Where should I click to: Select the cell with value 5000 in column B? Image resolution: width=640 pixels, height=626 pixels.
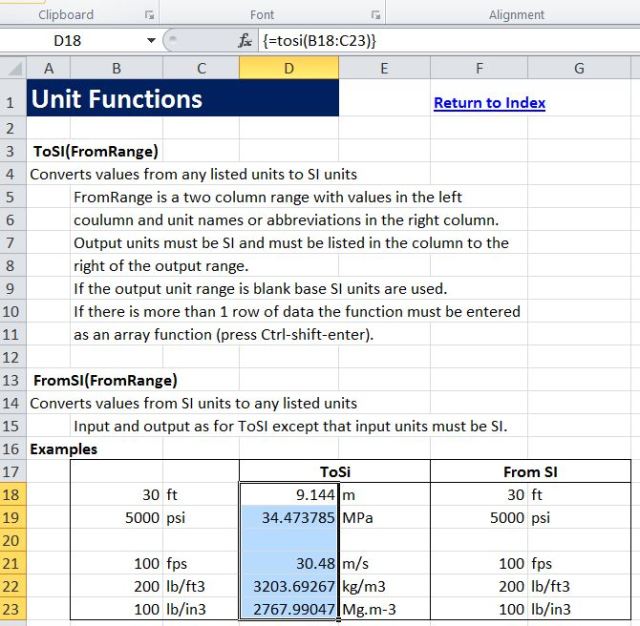[x=116, y=519]
